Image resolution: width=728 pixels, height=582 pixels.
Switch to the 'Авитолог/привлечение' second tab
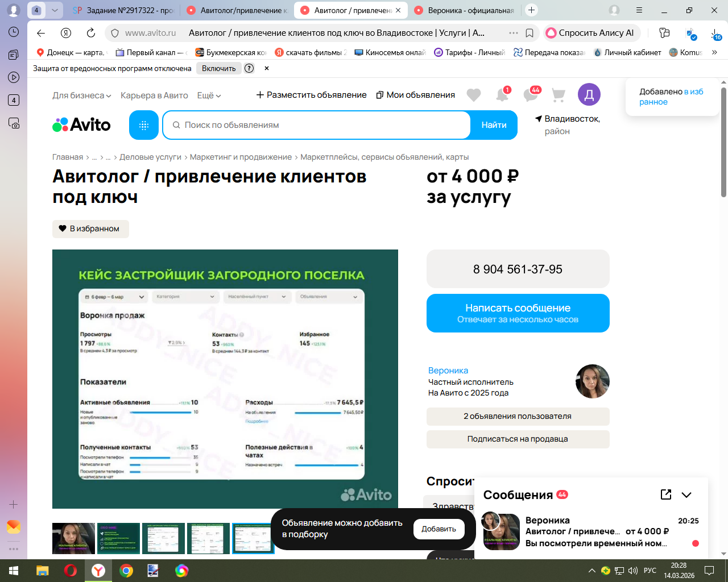[237, 10]
